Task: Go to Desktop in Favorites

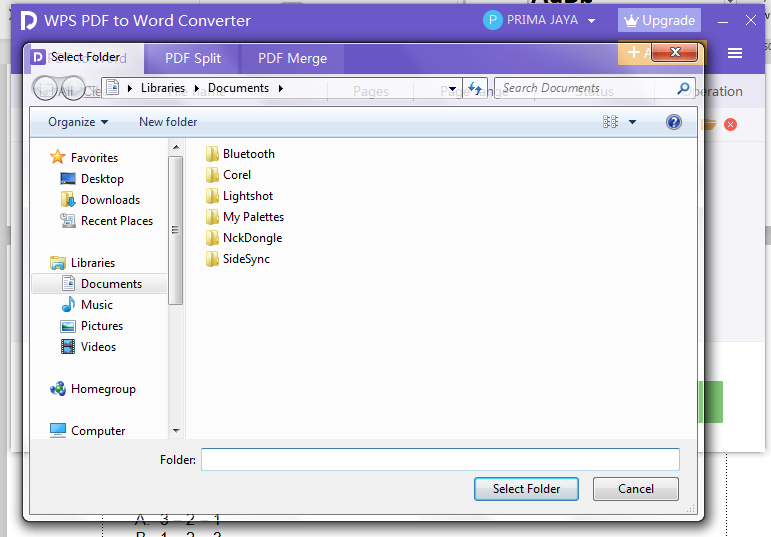Action: (x=91, y=179)
